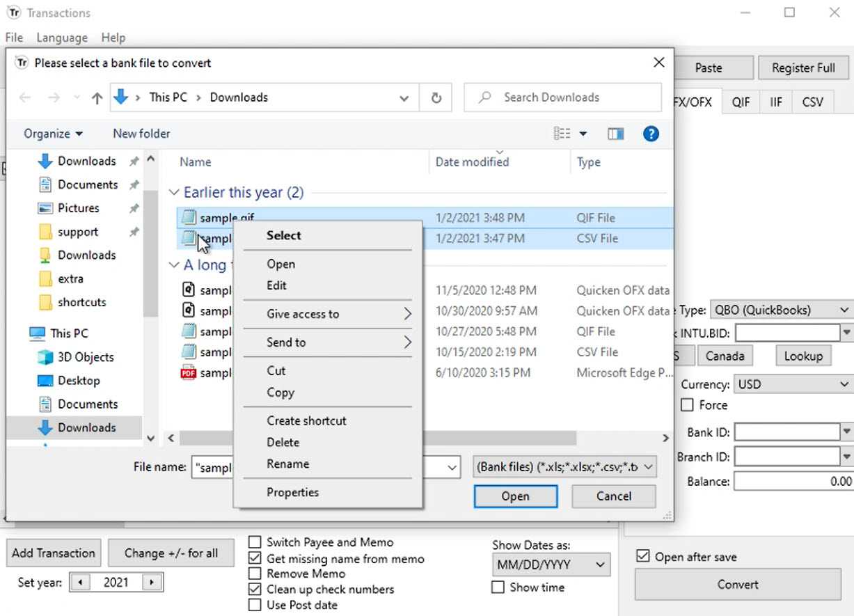Image resolution: width=854 pixels, height=616 pixels.
Task: Open the Show Dates as dropdown
Action: 551,564
